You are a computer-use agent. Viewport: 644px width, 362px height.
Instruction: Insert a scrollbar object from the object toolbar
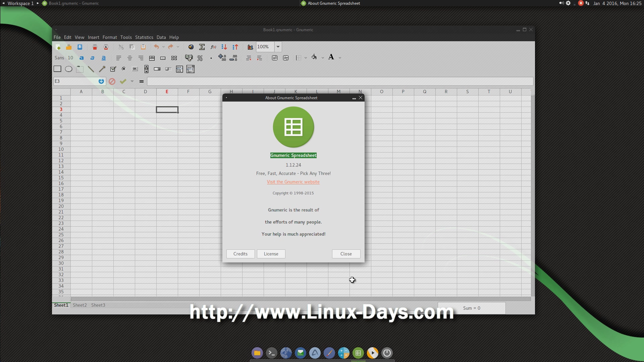tap(146, 69)
